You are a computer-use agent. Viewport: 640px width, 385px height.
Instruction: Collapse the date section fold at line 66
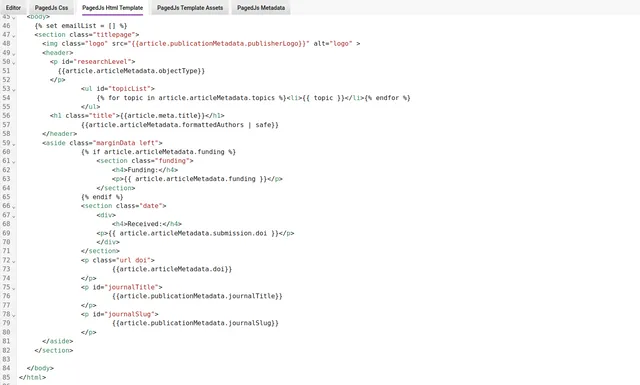(x=14, y=207)
